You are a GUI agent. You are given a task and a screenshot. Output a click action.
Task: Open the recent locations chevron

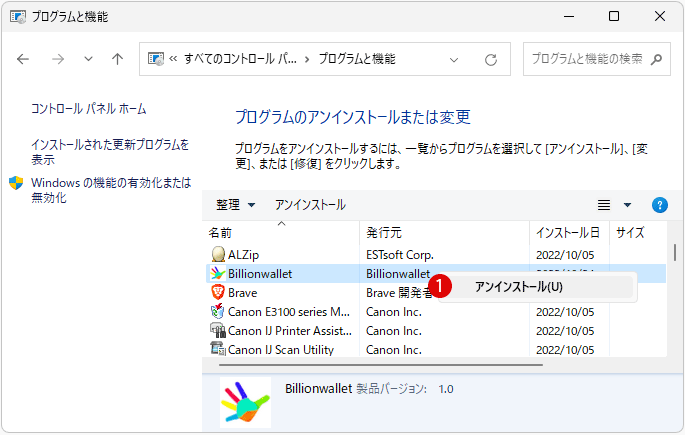point(88,59)
